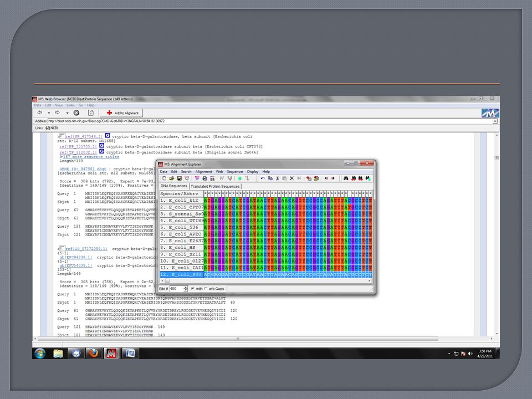This screenshot has height=399, width=532.
Task: Click Add to Alignment button
Action: click(122, 113)
